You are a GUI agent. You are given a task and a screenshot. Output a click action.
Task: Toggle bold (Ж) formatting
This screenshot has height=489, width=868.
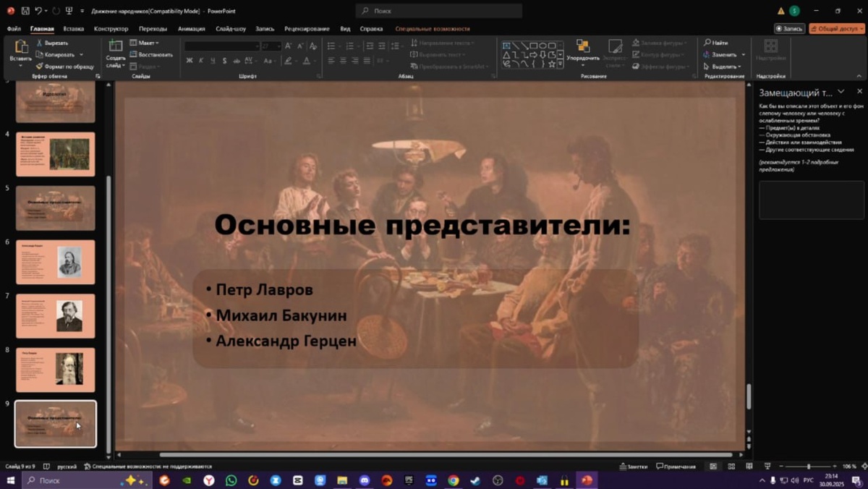[x=190, y=61]
